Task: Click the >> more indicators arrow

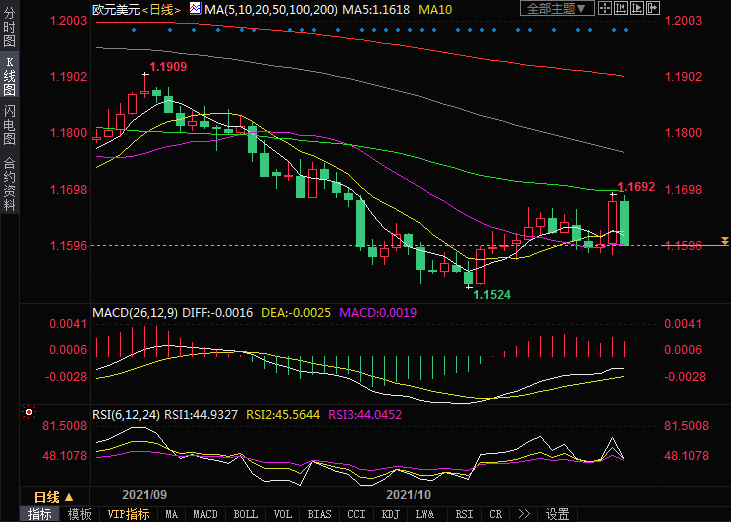Action: tap(523, 514)
